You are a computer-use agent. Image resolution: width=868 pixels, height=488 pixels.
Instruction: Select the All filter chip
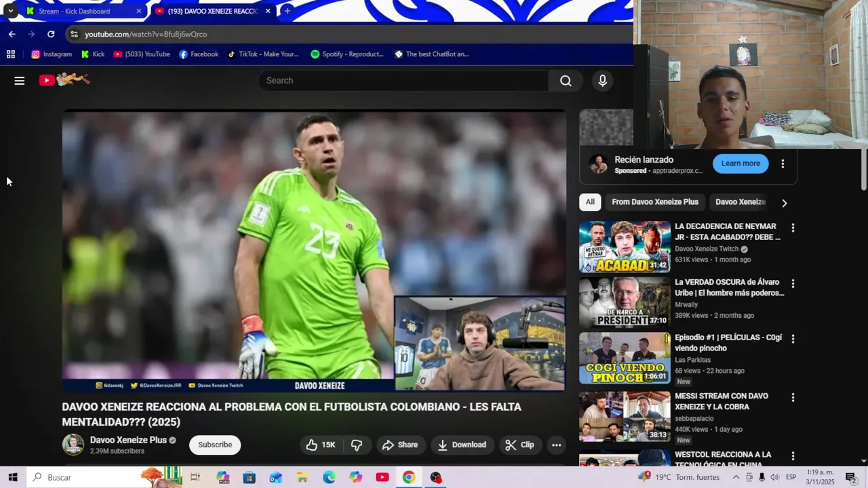590,202
